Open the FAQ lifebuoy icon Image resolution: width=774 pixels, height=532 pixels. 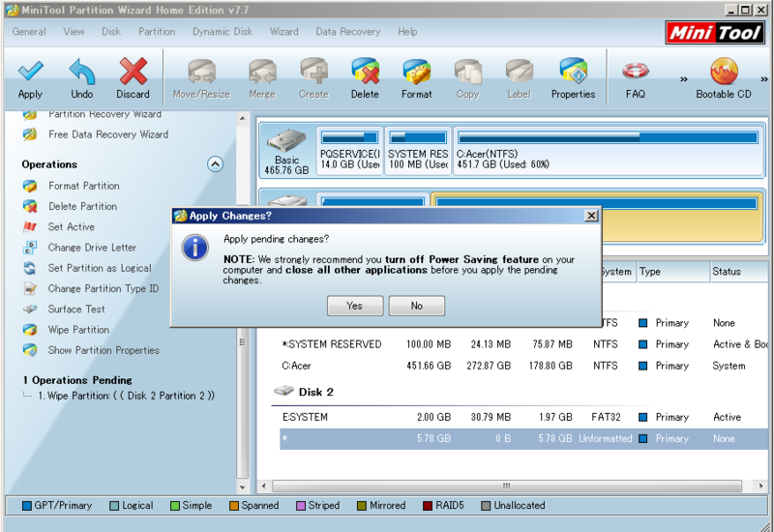(x=636, y=71)
